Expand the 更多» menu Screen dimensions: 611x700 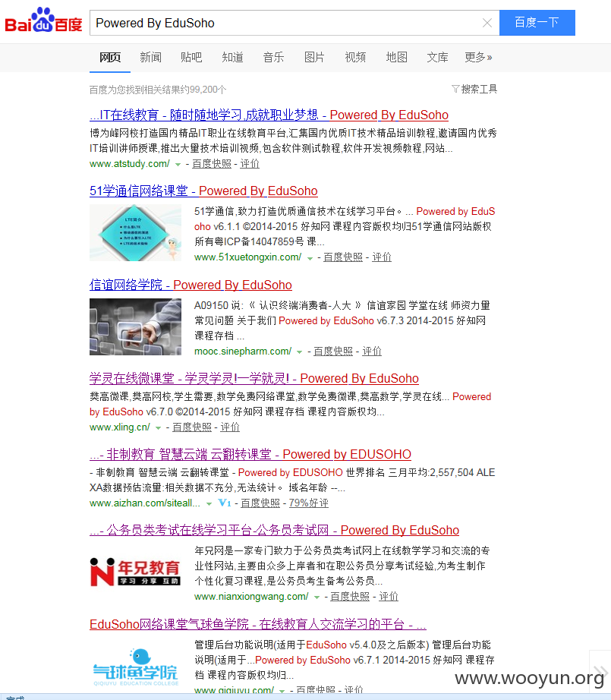pyautogui.click(x=478, y=57)
